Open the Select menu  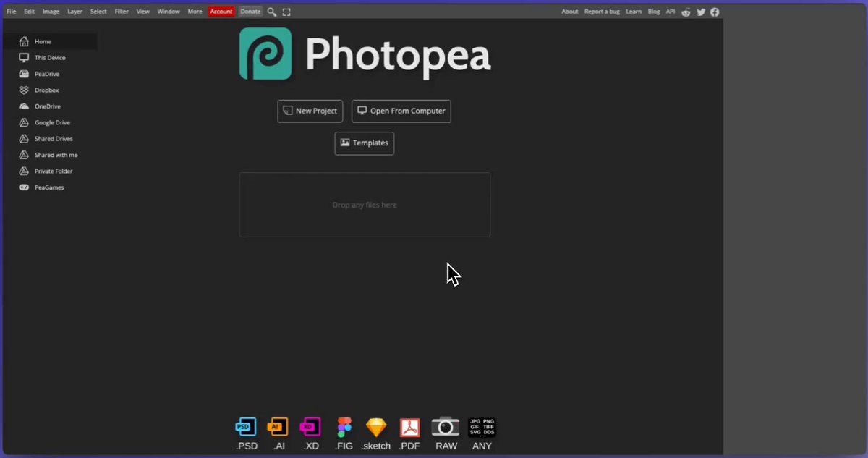98,12
